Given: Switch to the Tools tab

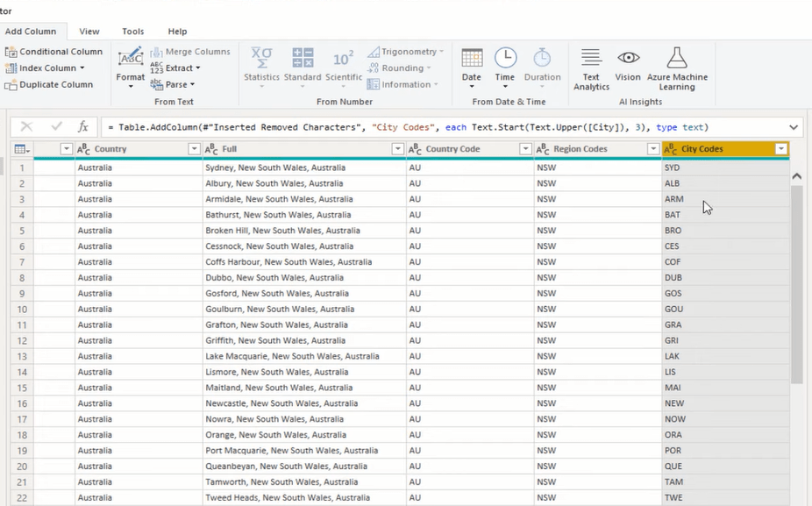Looking at the screenshot, I should coord(133,32).
